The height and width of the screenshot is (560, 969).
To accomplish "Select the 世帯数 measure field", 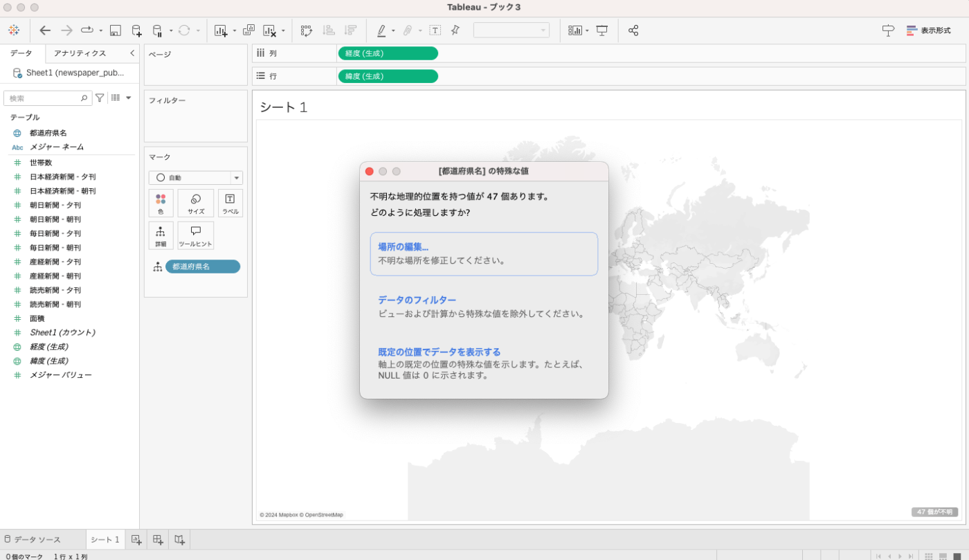I will click(x=41, y=163).
